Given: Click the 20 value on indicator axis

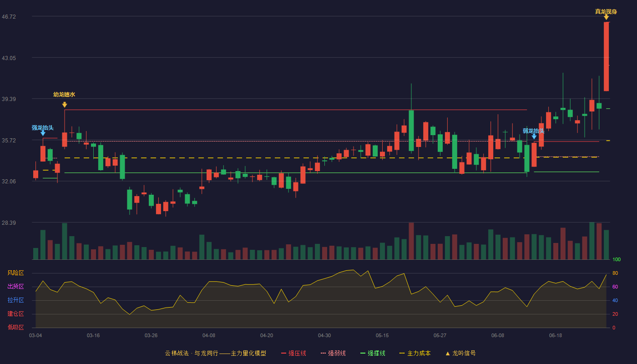Looking at the screenshot, I should point(615,314).
